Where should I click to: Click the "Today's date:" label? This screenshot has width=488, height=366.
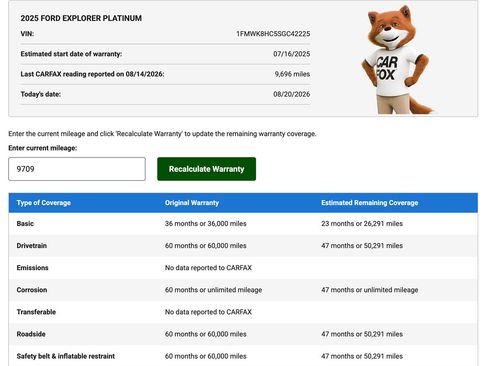point(41,94)
